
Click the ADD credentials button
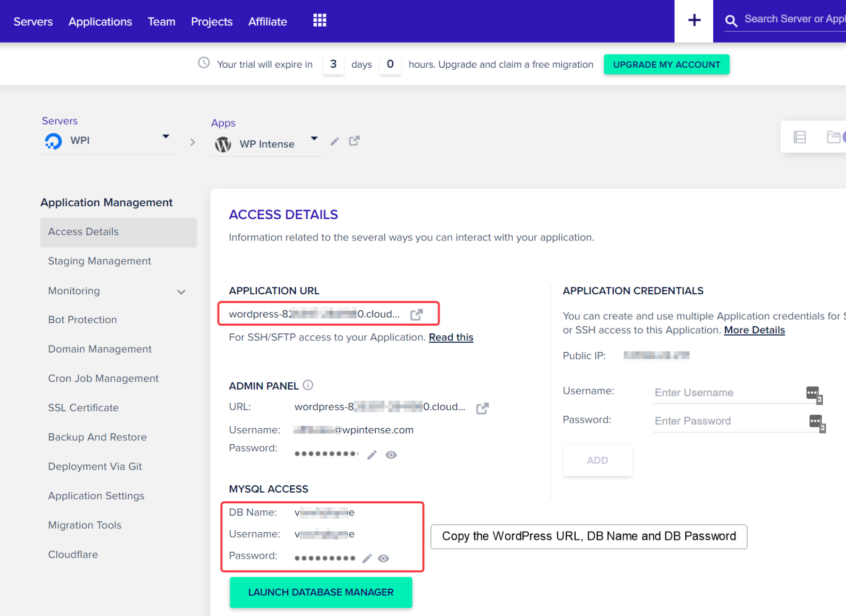[597, 460]
